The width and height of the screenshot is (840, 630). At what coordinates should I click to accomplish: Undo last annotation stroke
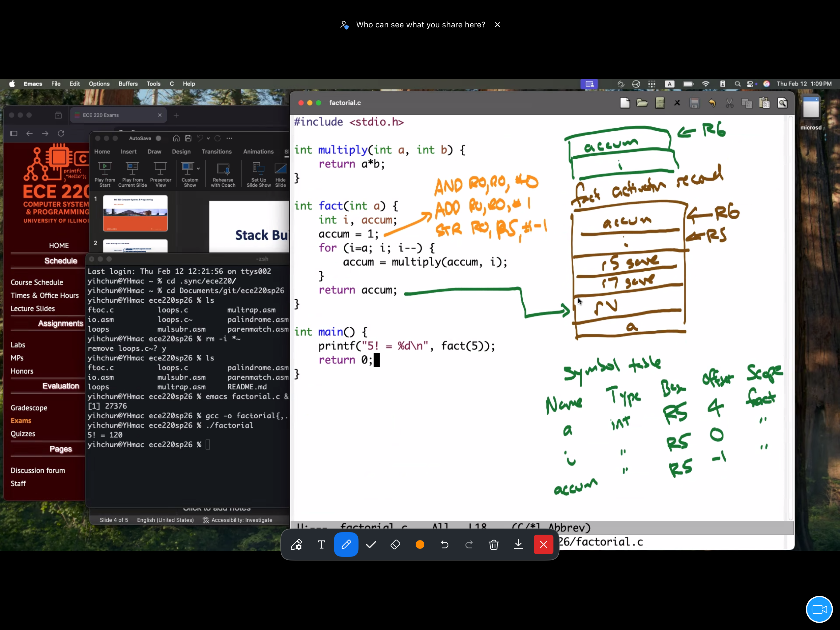point(444,544)
